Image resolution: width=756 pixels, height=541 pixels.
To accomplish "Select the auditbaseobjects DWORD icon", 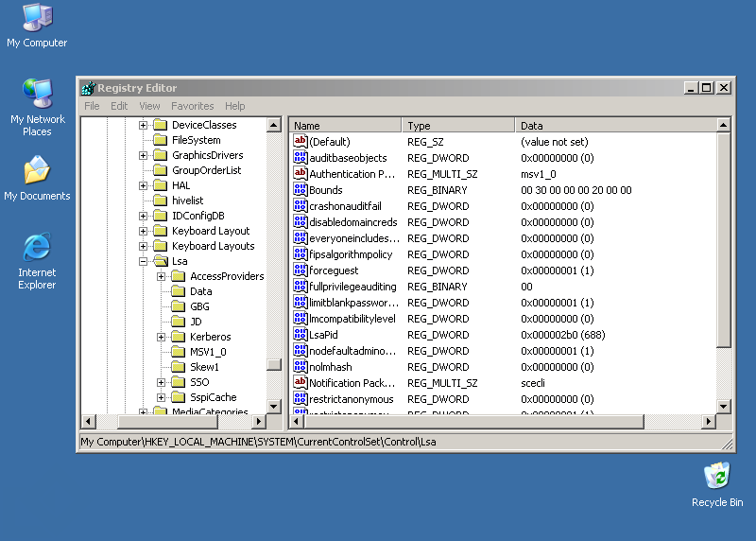I will point(300,157).
